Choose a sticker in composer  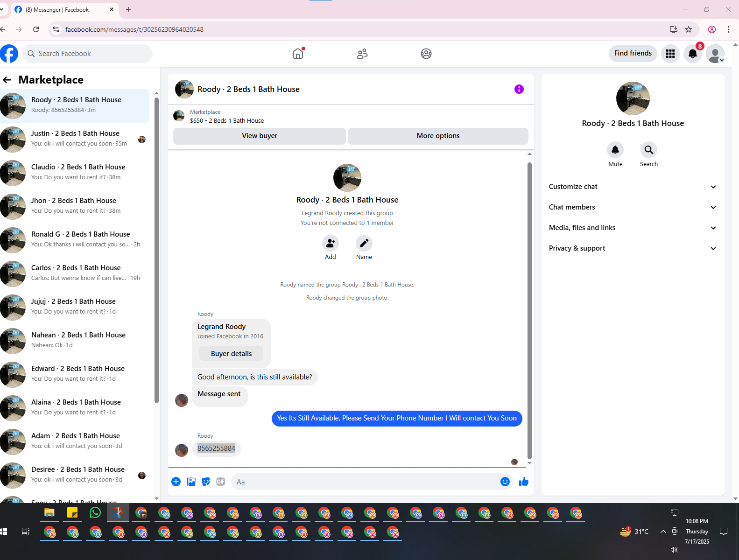tap(206, 482)
